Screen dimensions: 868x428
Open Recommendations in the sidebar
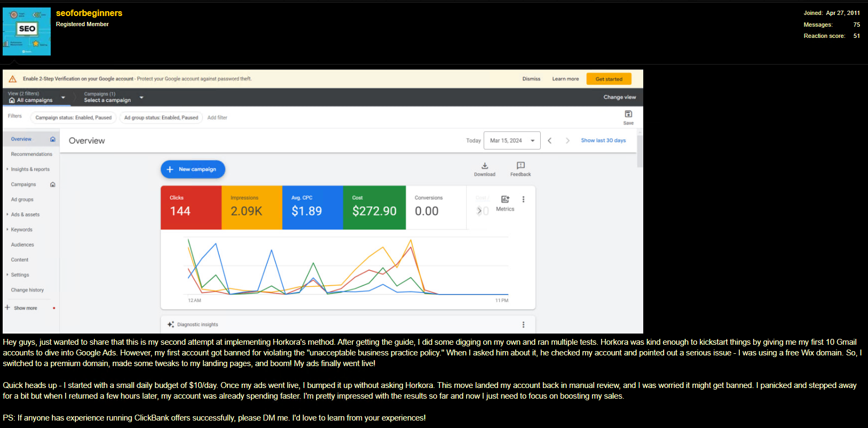[x=31, y=154]
